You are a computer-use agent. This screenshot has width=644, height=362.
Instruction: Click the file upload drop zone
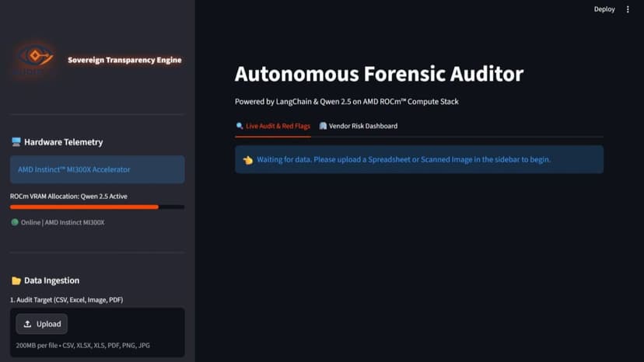tap(97, 332)
